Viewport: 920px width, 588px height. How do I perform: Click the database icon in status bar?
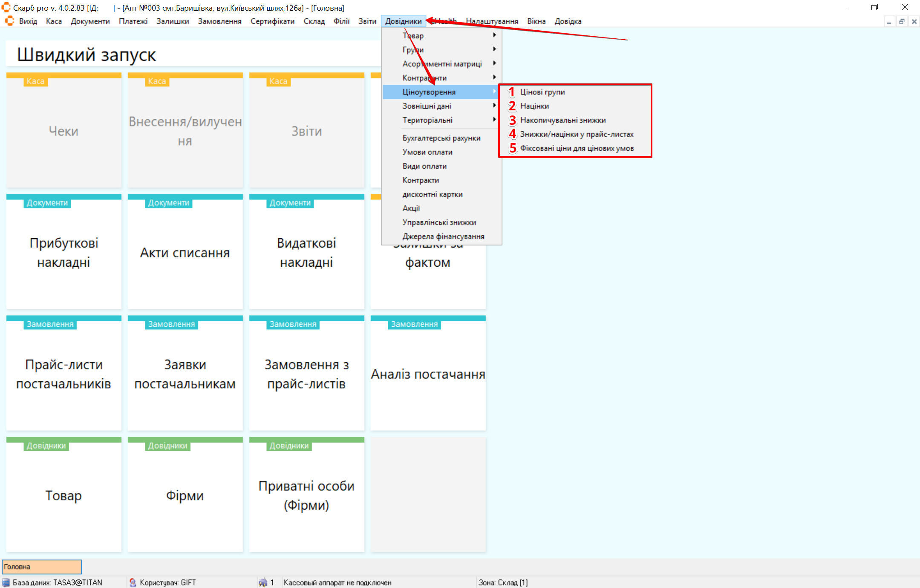(6, 582)
